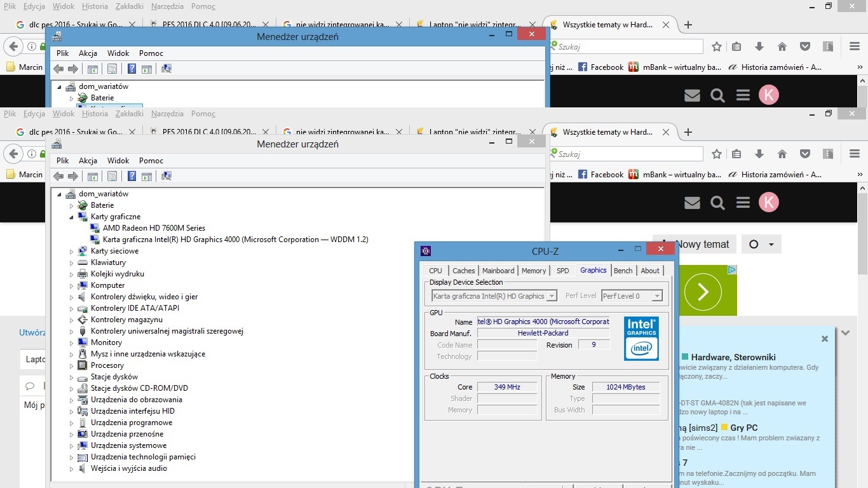Expand the Urządzenia technologii pamięci node arrow

point(72,457)
